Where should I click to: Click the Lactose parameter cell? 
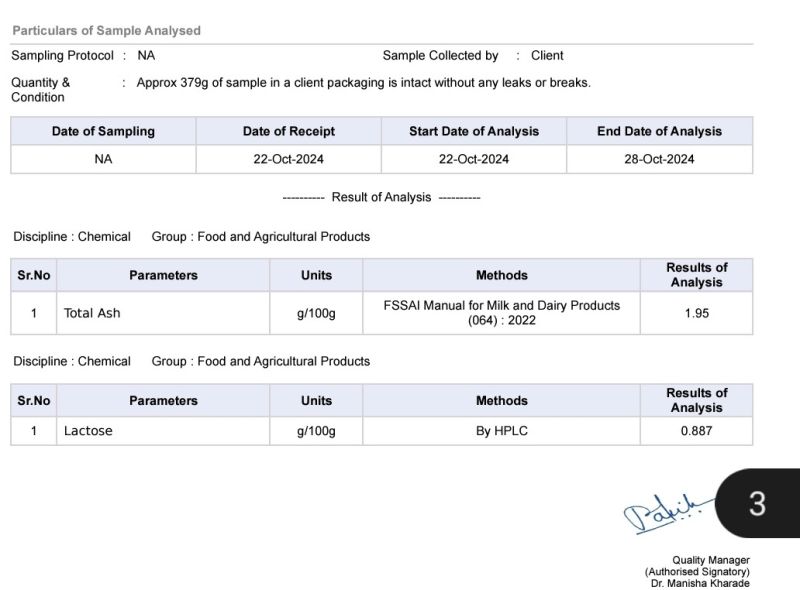[x=88, y=431]
